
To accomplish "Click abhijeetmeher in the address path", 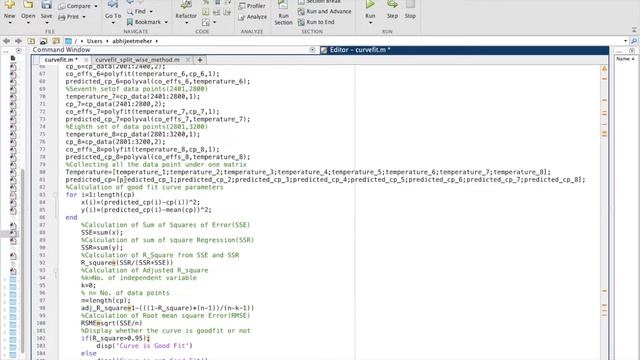I will point(132,41).
